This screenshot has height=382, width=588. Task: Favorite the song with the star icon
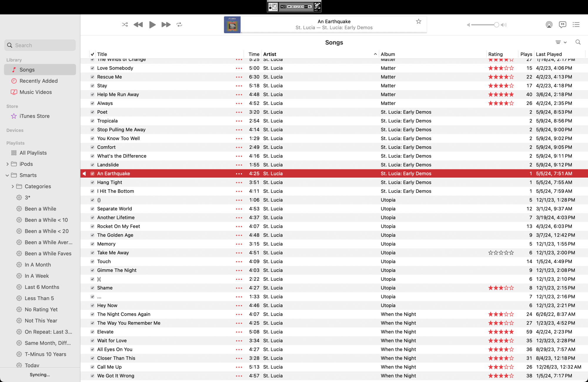[419, 21]
